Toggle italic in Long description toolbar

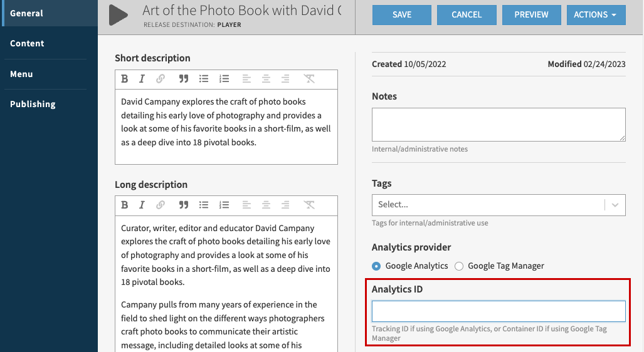click(142, 205)
